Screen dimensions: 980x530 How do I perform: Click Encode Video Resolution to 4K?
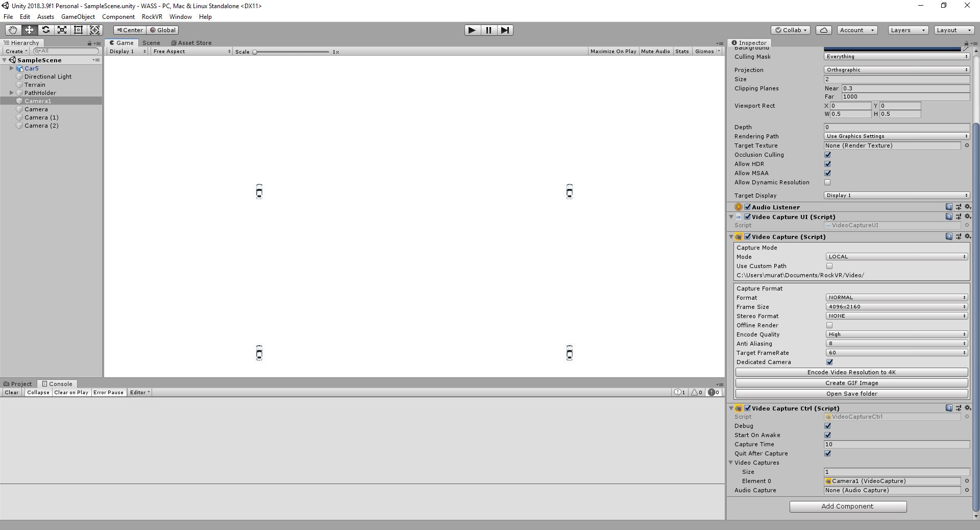point(851,372)
